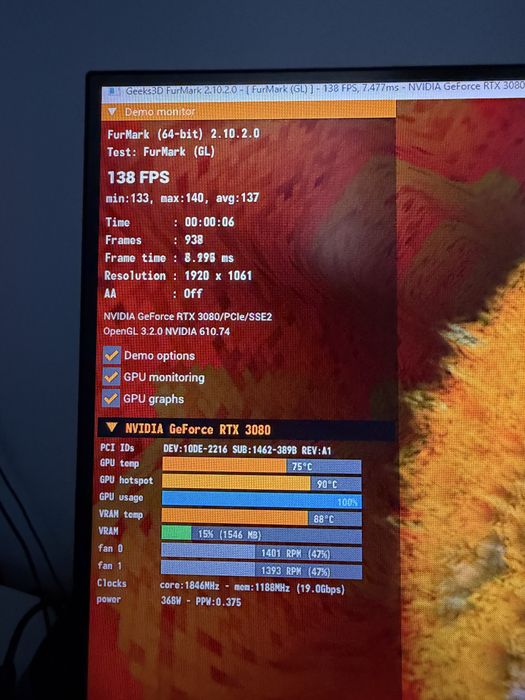This screenshot has width=525, height=700.
Task: Click the 138 FPS readout
Action: (138, 177)
